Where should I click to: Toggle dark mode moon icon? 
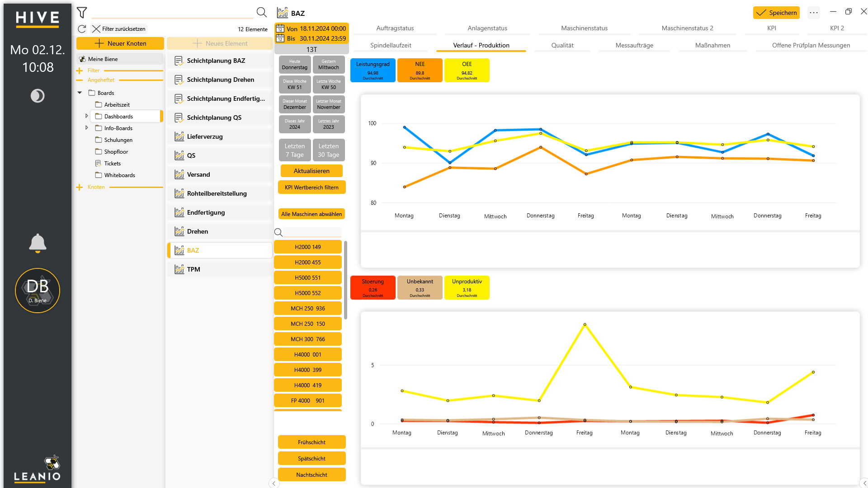click(x=38, y=96)
